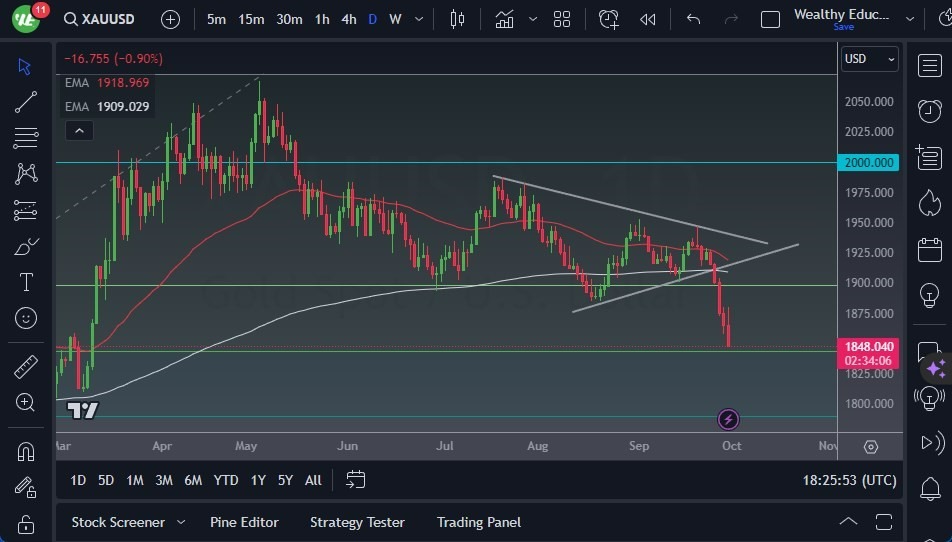952x542 pixels.
Task: Open the alerts panel
Action: (930, 111)
